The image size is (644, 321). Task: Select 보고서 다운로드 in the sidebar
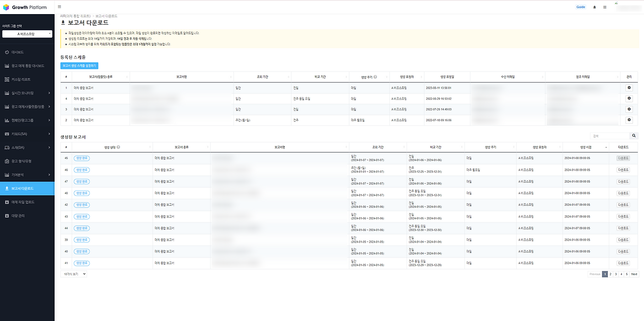click(27, 188)
